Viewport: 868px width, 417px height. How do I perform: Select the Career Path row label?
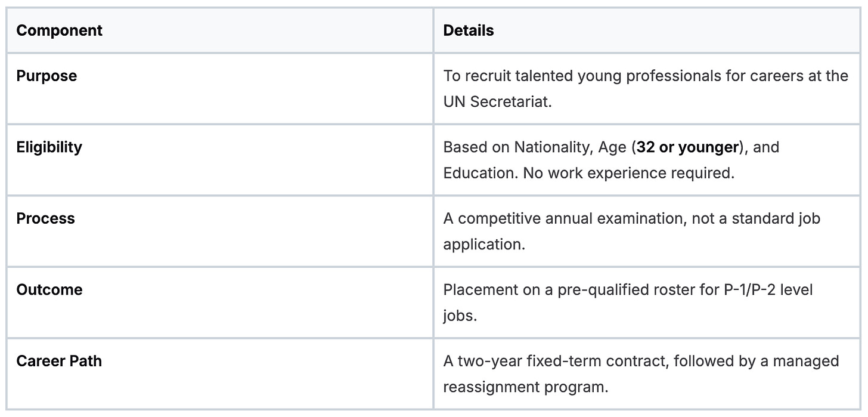[x=59, y=361]
